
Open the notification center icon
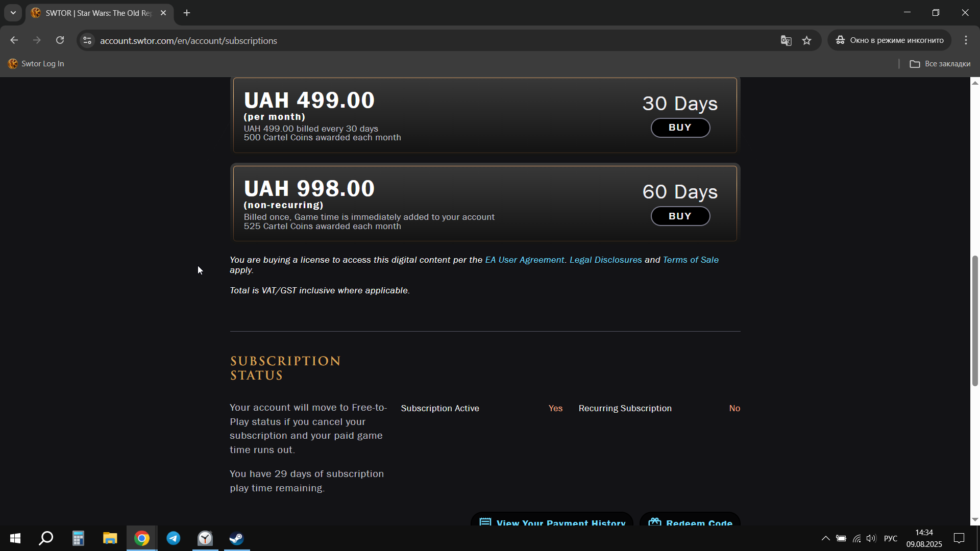959,538
